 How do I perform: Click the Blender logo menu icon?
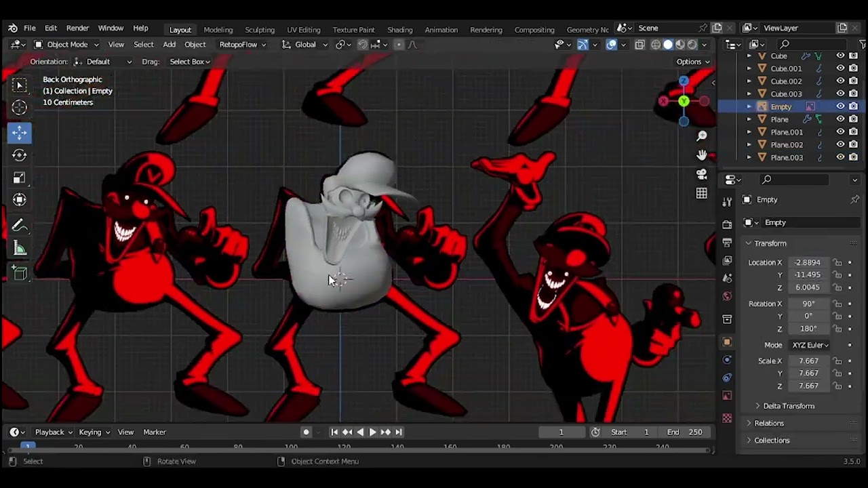[13, 28]
